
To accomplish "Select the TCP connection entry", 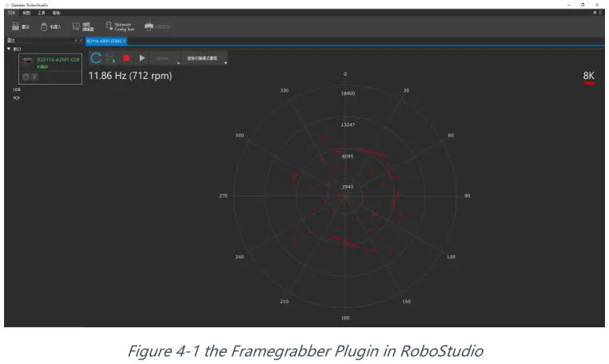I will point(16,98).
